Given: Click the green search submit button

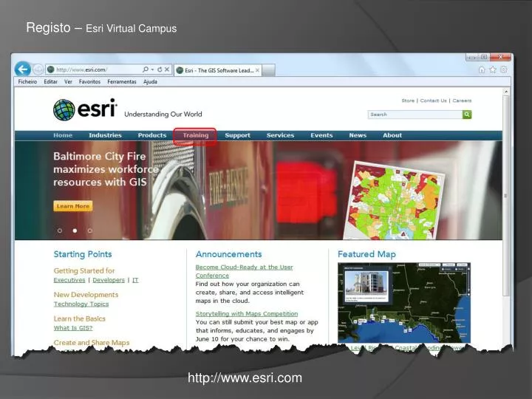Looking at the screenshot, I should [x=467, y=115].
